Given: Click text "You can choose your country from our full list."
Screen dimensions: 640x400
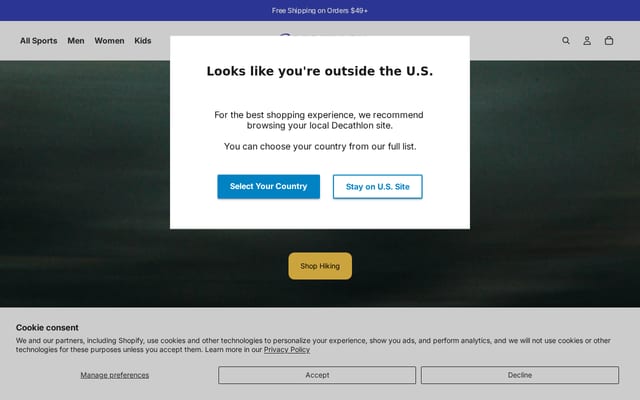Looking at the screenshot, I should (x=320, y=147).
